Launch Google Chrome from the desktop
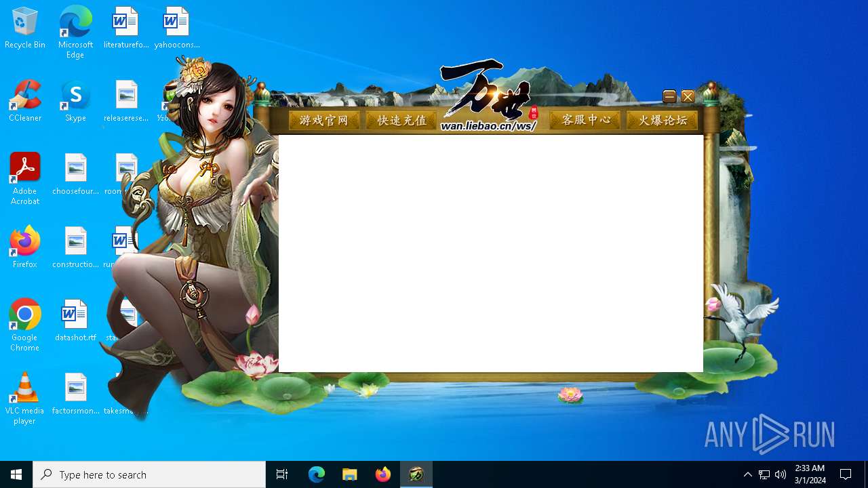Viewport: 868px width, 488px height. [x=25, y=325]
